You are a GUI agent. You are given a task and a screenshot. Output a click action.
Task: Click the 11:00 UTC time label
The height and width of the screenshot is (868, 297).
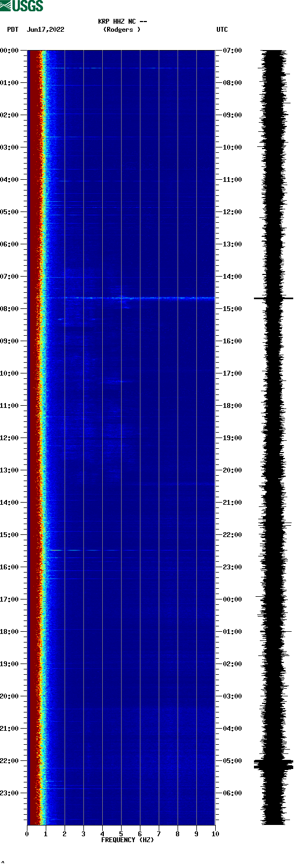(232, 180)
